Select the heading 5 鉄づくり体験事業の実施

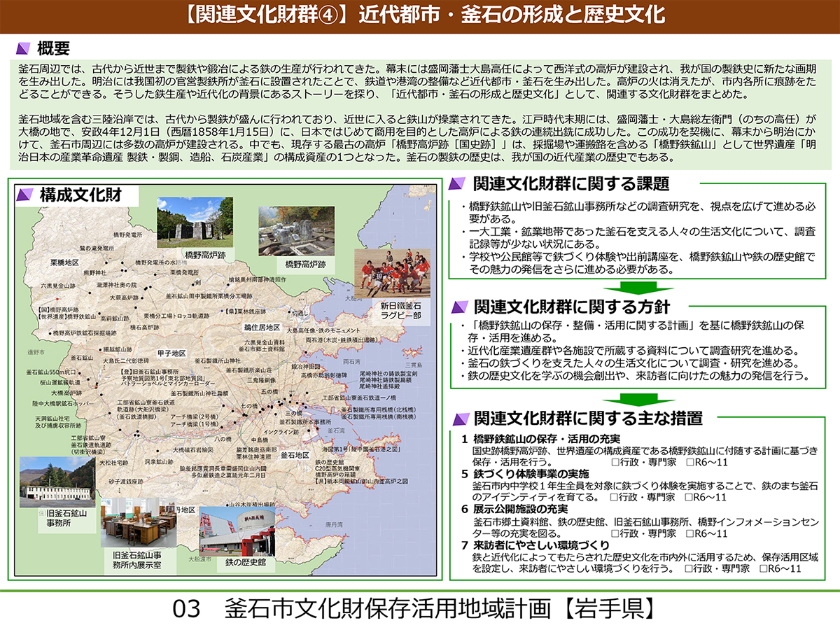coord(524,474)
